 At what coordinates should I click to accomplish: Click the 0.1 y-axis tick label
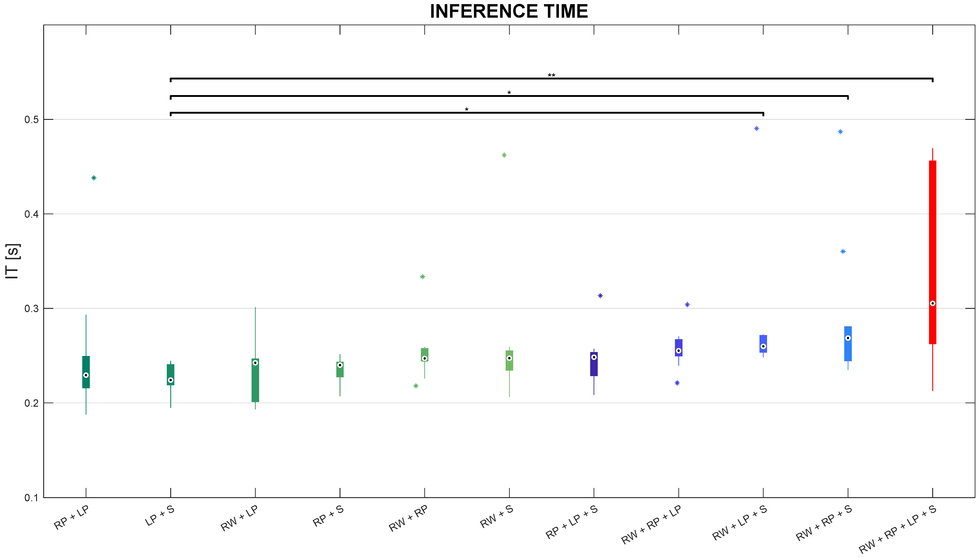pyautogui.click(x=31, y=498)
